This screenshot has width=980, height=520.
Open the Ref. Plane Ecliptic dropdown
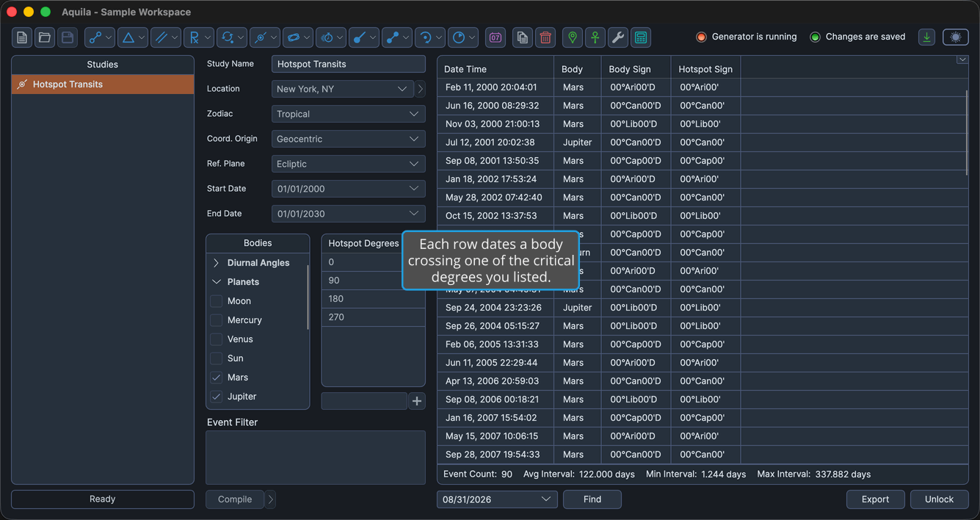[349, 164]
